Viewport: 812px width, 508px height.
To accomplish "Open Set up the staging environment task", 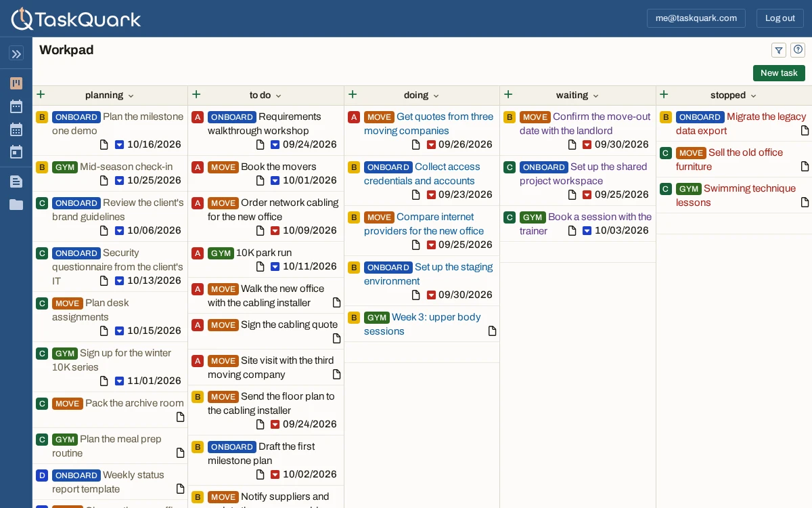I will click(428, 274).
